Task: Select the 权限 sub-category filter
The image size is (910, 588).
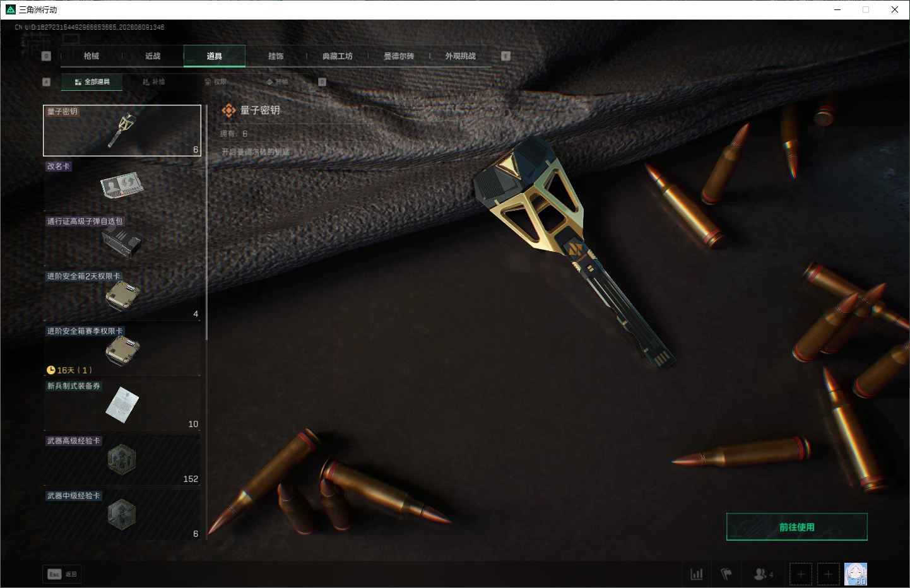Action: pos(215,82)
